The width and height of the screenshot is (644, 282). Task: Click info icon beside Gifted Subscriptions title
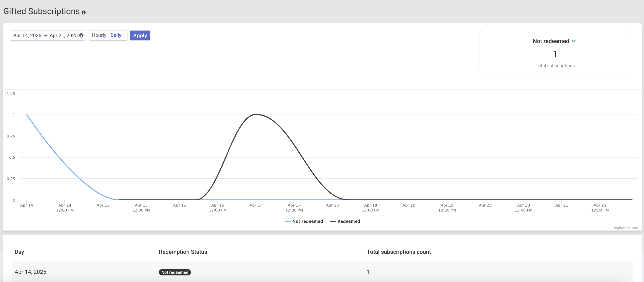(84, 12)
